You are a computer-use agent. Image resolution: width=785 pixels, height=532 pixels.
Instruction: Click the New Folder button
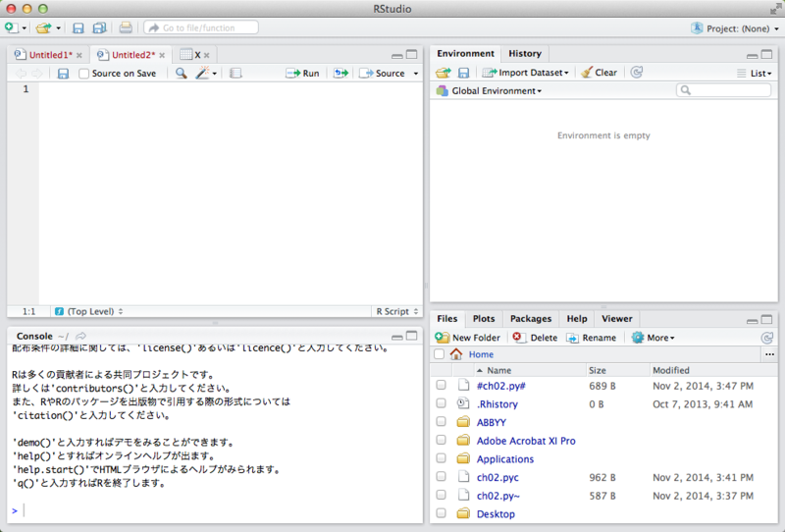coord(468,338)
